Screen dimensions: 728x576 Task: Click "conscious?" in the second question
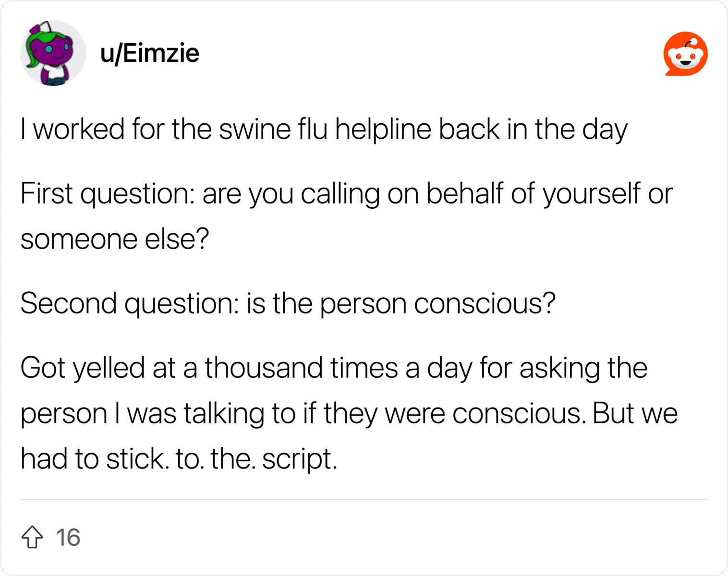[x=485, y=304]
